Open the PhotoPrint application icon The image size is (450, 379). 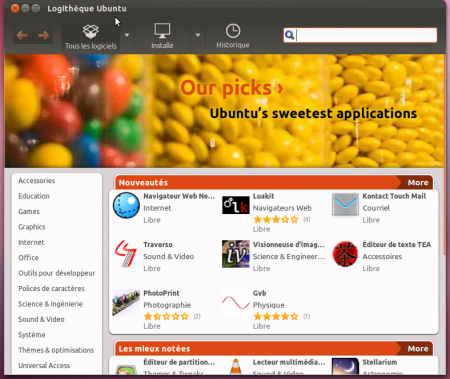tap(126, 302)
